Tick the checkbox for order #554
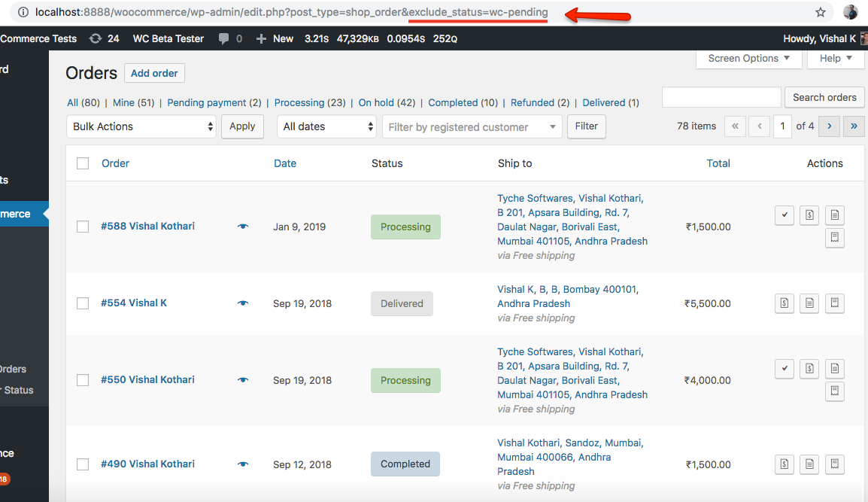Image resolution: width=868 pixels, height=502 pixels. 83,303
